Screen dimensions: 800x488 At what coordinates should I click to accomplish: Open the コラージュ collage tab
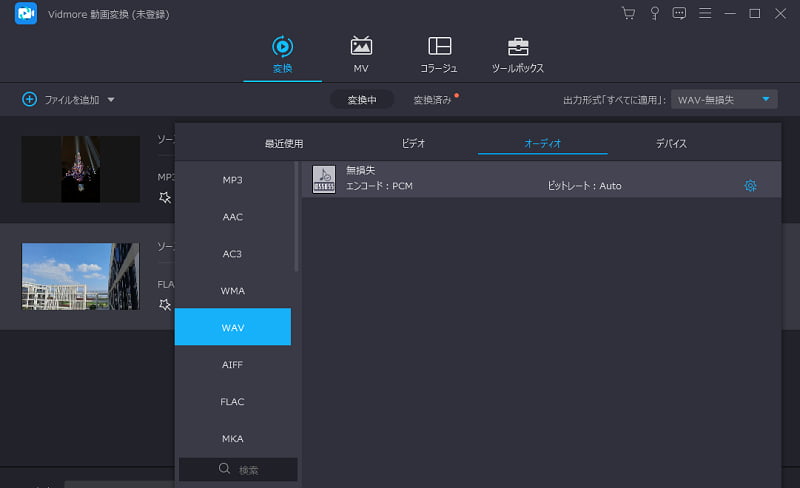coord(439,55)
